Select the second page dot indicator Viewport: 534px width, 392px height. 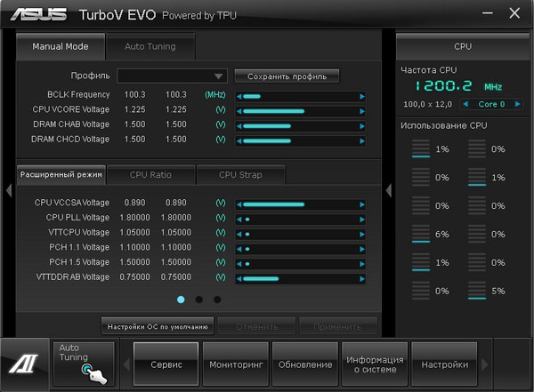199,300
